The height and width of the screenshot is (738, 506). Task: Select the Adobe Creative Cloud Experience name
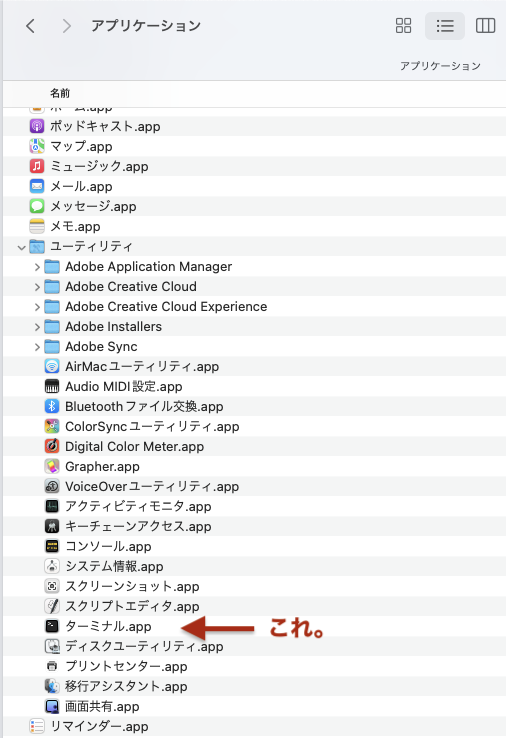[166, 306]
